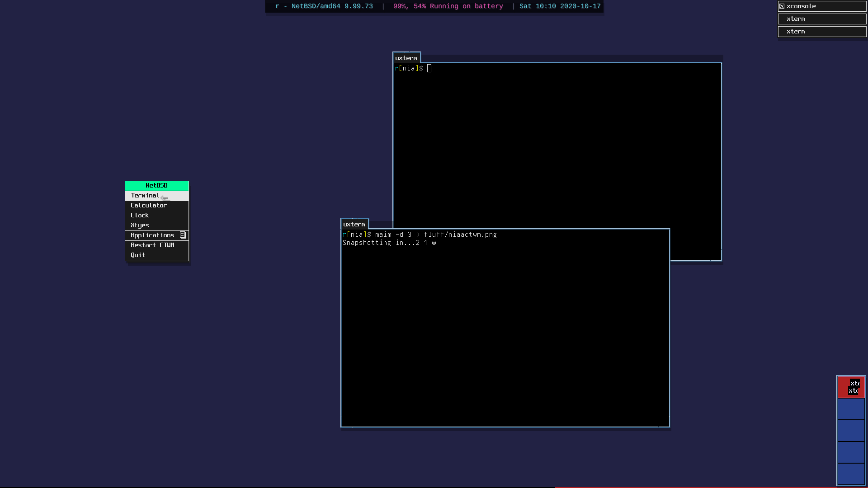Focus the terminal running maim command
This screenshot has width=868, height=488.
click(x=505, y=328)
